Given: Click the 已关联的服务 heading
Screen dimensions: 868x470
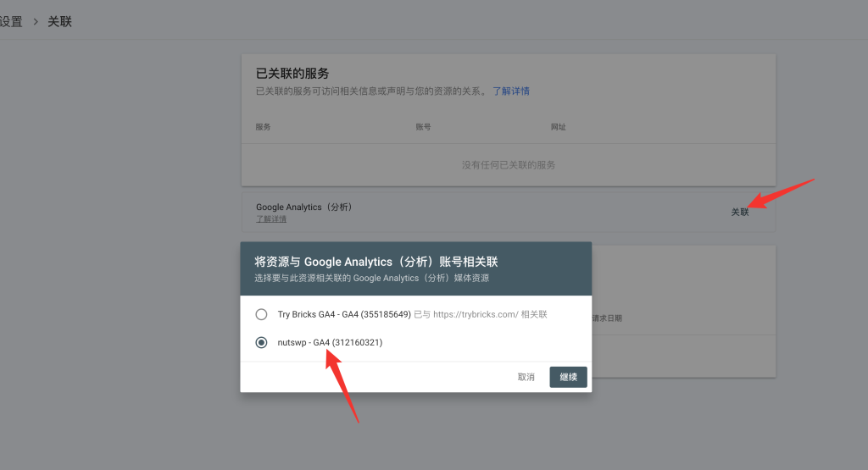Looking at the screenshot, I should [292, 74].
